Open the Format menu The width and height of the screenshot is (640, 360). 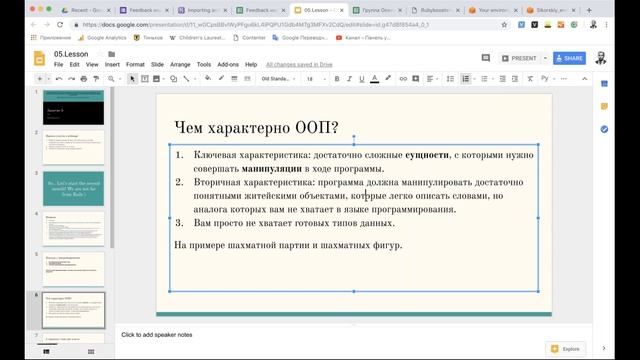point(135,64)
